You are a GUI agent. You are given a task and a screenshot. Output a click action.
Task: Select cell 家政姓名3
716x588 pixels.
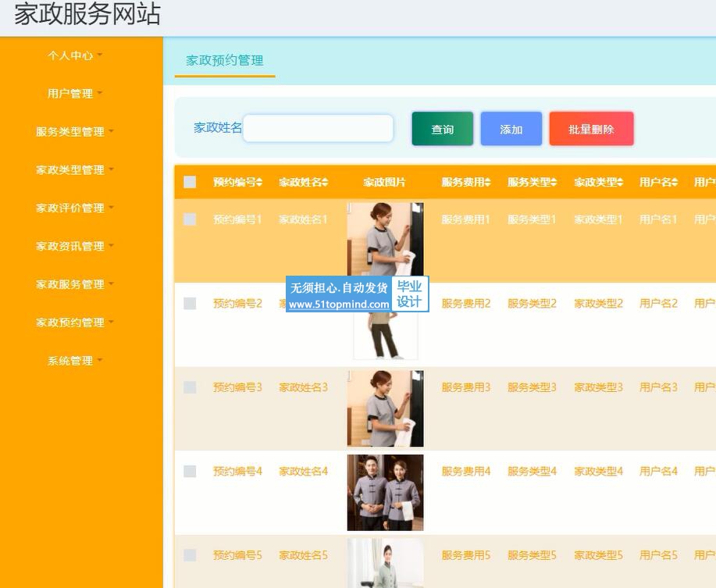(303, 387)
